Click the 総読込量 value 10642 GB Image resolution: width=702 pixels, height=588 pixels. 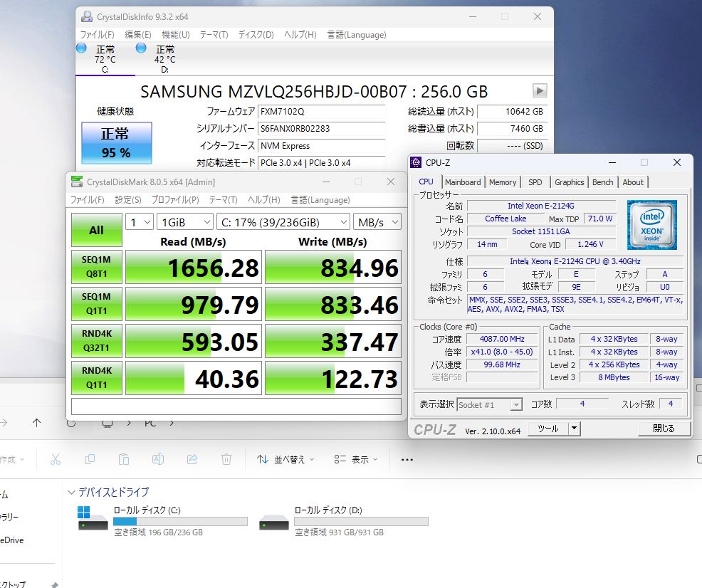tap(512, 112)
